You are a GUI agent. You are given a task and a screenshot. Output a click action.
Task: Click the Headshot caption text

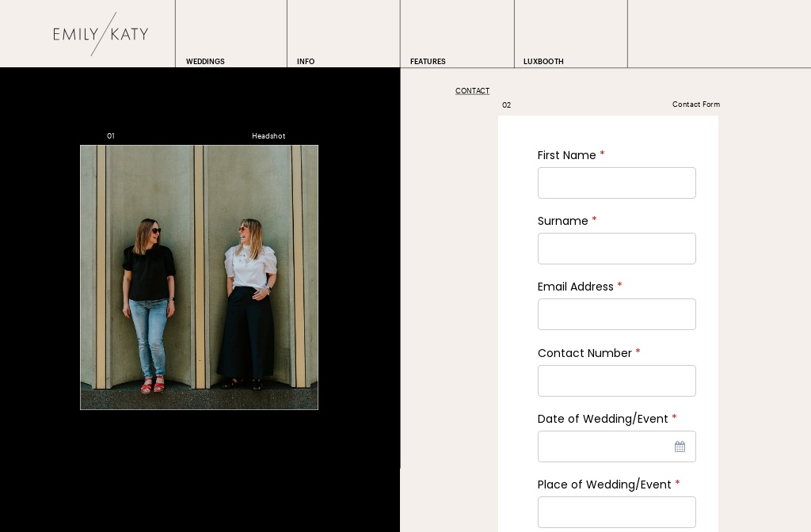click(268, 136)
